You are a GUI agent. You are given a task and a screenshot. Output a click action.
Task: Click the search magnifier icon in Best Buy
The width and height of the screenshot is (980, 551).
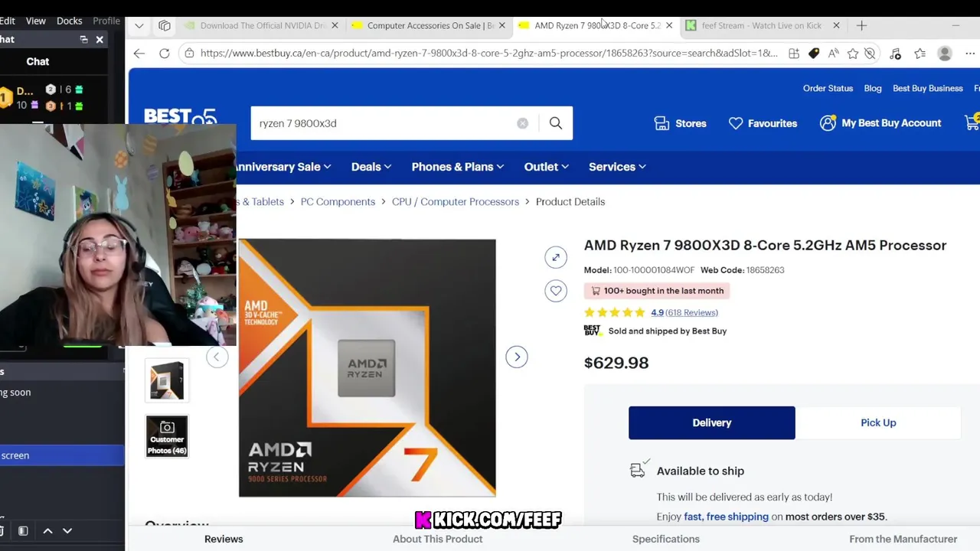click(556, 123)
